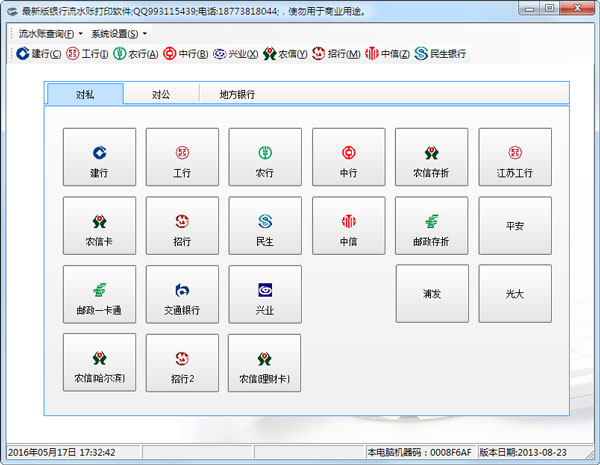Screen dimensions: 600x465
Task: Select 招行(M) in the toolbar
Action: 336,54
